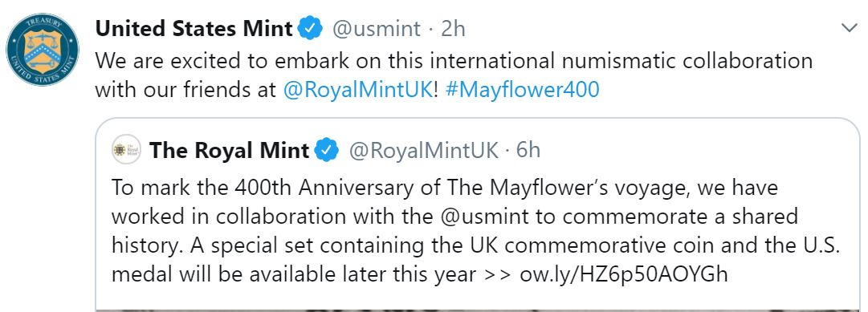Open the ow.ly/HZ6p50AOYGh short link

[x=624, y=274]
